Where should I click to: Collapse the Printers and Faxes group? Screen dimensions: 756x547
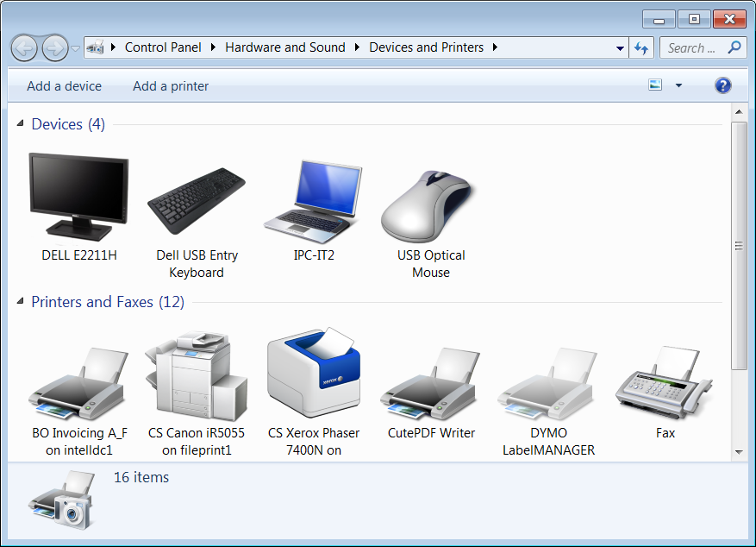[21, 303]
